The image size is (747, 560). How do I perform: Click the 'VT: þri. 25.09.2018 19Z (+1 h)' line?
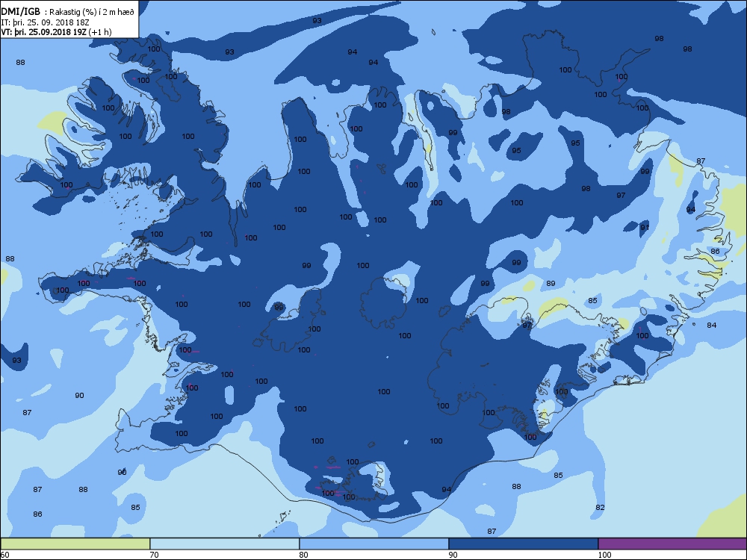click(56, 32)
